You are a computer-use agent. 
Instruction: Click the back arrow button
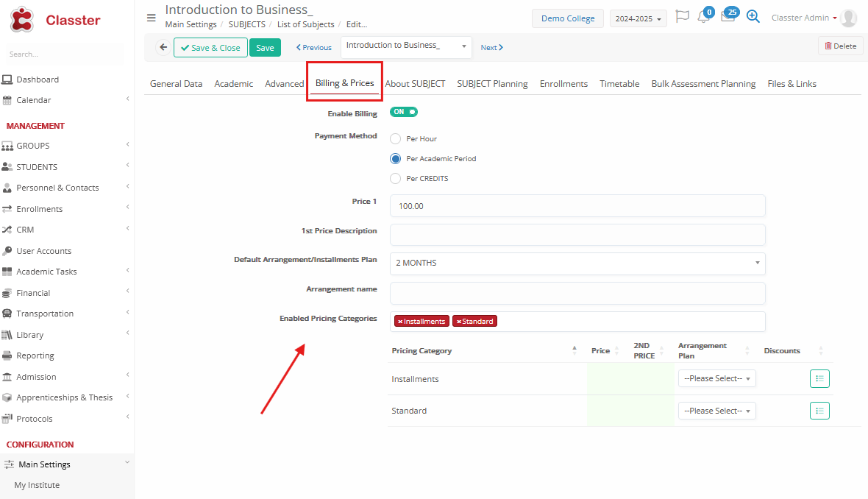pos(163,47)
